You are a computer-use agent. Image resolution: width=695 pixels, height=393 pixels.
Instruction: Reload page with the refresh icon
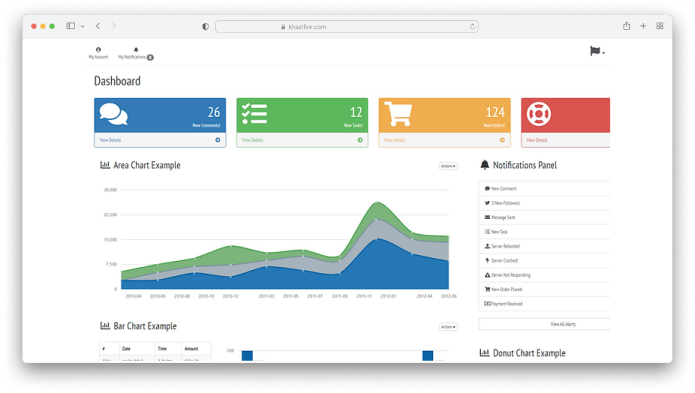point(472,27)
